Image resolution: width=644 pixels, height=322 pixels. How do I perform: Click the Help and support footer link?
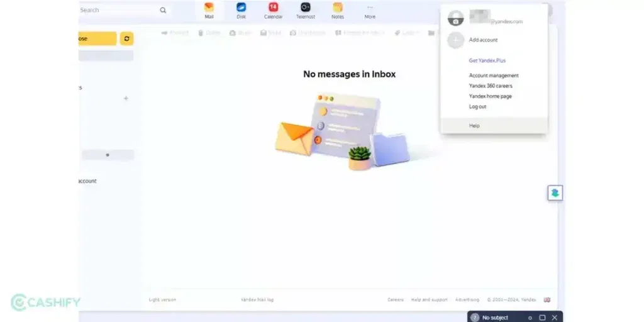(x=429, y=300)
